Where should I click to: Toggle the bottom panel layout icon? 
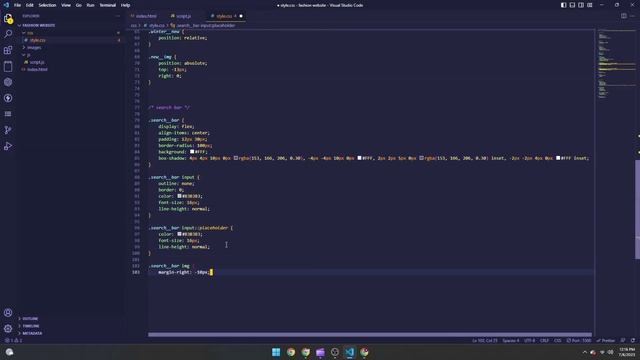pos(572,5)
